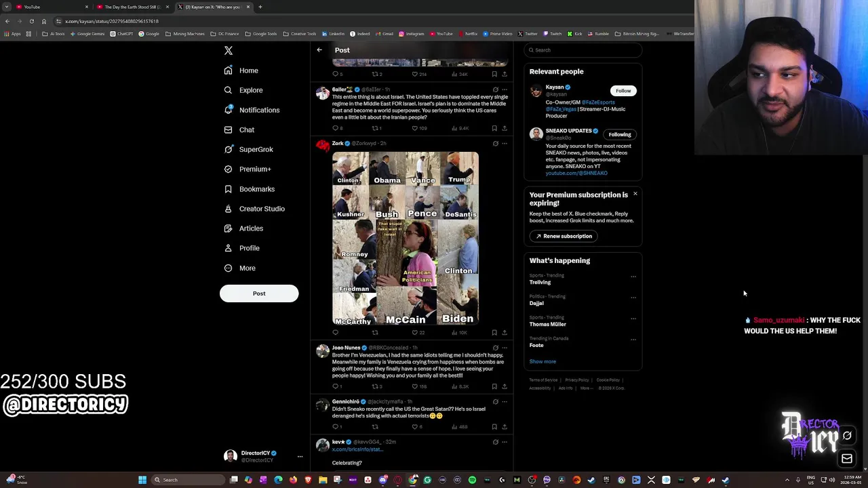
Task: Open the politicians wall collage image
Action: (406, 238)
